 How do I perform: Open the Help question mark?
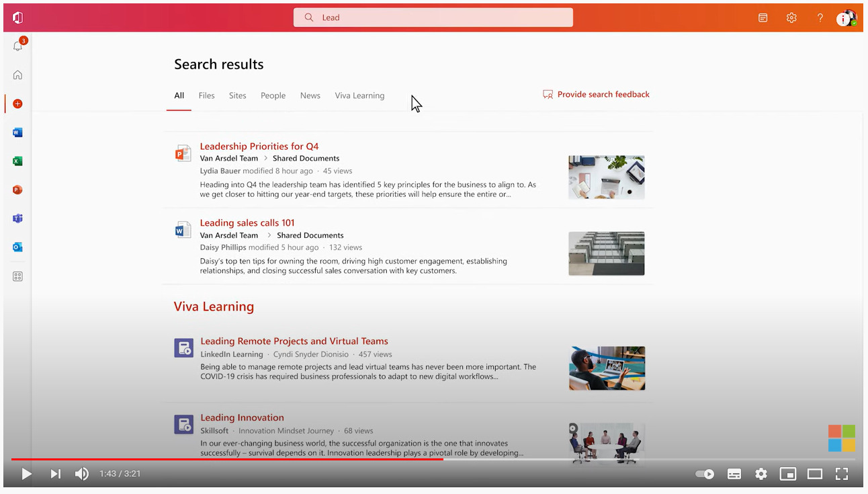point(820,18)
